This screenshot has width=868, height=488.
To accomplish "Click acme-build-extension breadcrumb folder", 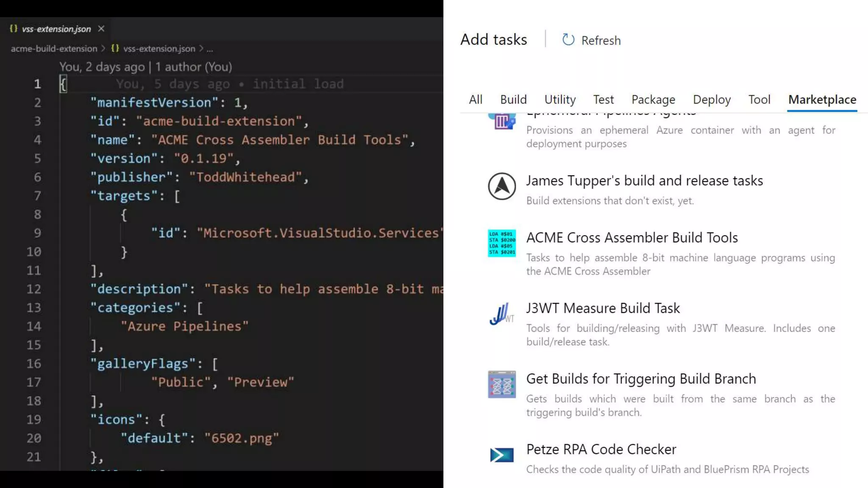I will (54, 49).
